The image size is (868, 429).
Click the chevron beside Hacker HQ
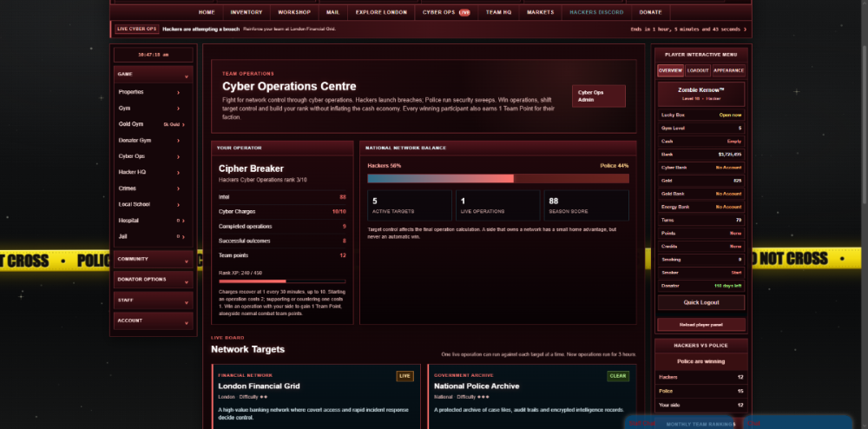pos(178,173)
